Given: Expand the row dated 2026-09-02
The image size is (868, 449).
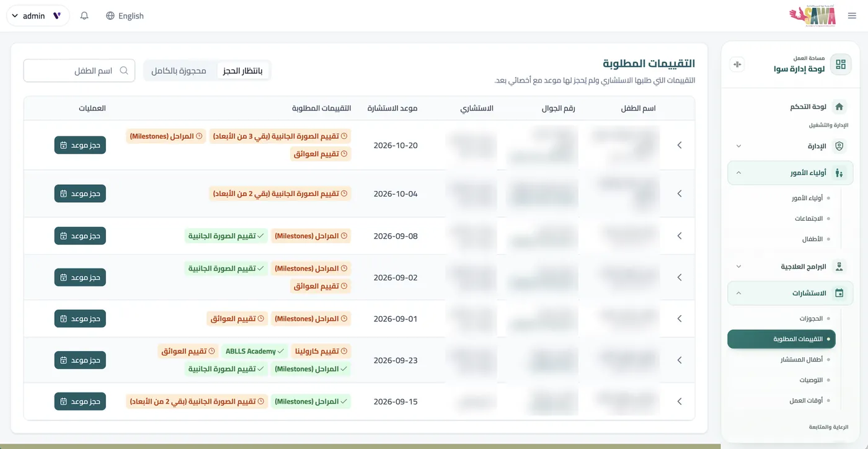Looking at the screenshot, I should tap(680, 277).
